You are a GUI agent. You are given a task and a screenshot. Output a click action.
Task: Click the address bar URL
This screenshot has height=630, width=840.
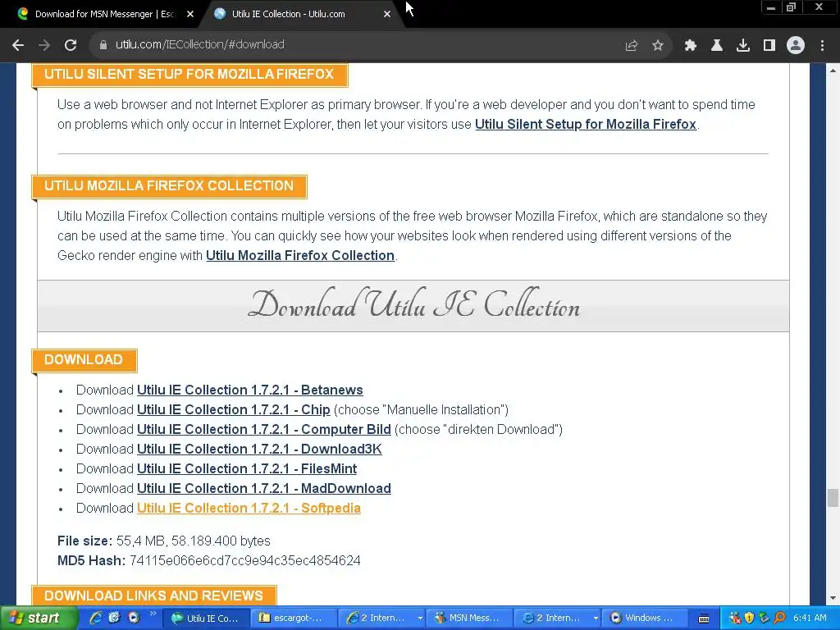[x=200, y=45]
